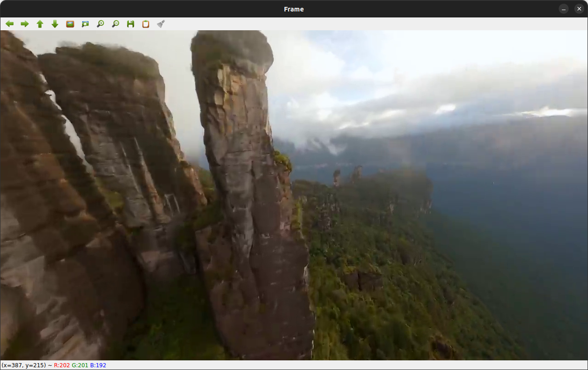The image size is (588, 370).
Task: Click the pan left arrow
Action: pyautogui.click(x=10, y=24)
